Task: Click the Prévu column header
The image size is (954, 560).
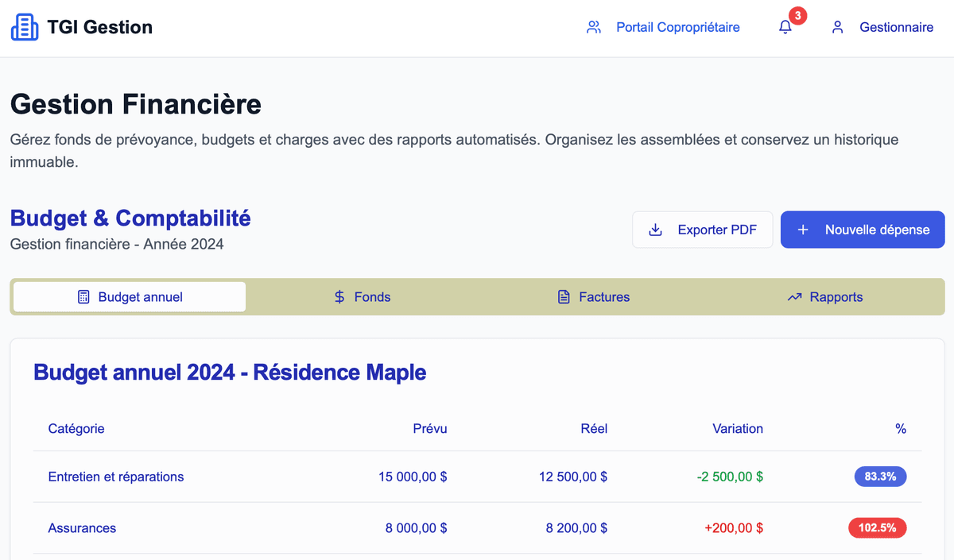Action: pyautogui.click(x=429, y=429)
